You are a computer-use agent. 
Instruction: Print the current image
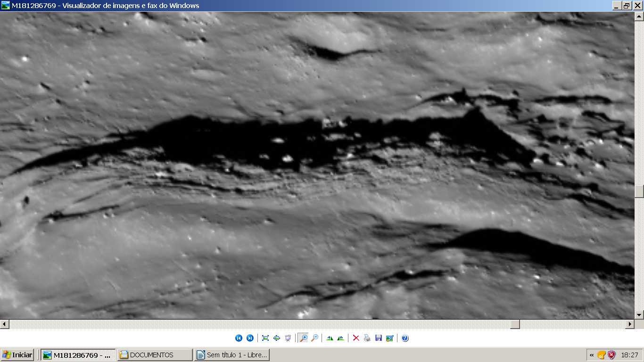(367, 338)
